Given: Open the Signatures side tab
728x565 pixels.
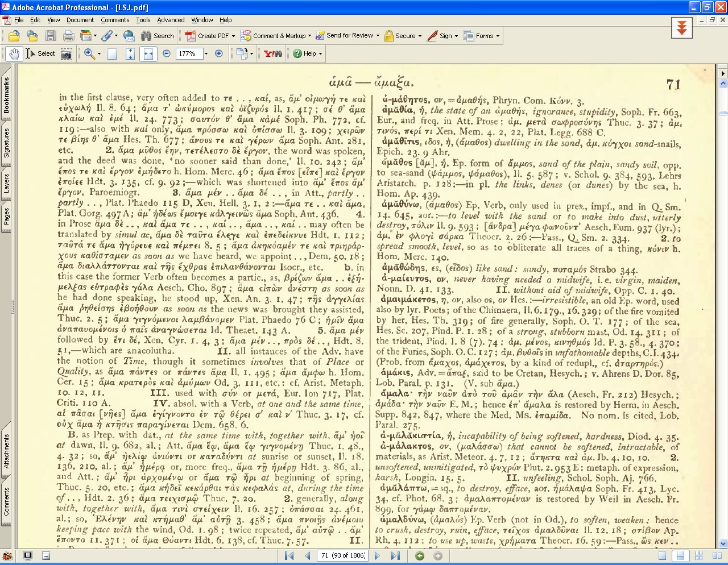Looking at the screenshot, I should click(x=6, y=143).
